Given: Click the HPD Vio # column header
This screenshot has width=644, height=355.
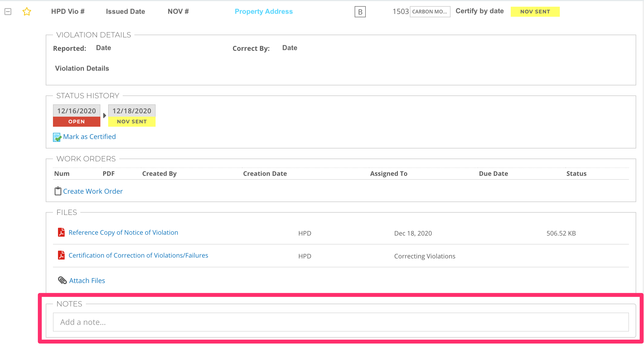Looking at the screenshot, I should coord(68,11).
